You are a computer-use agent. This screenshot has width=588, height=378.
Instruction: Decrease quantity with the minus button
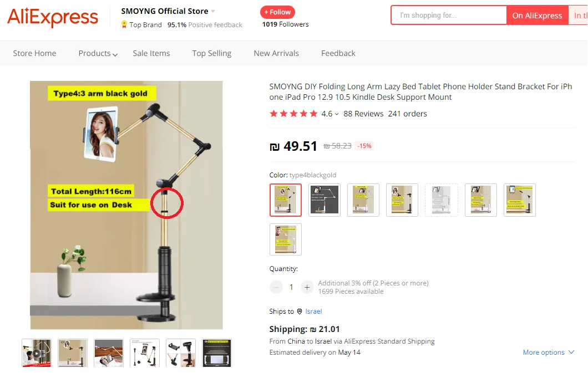(x=276, y=287)
